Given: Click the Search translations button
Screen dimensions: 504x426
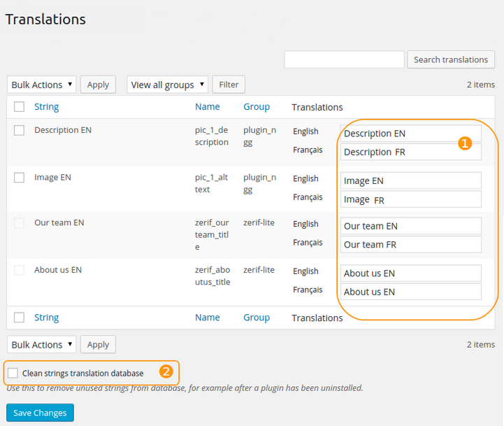Looking at the screenshot, I should pyautogui.click(x=451, y=59).
